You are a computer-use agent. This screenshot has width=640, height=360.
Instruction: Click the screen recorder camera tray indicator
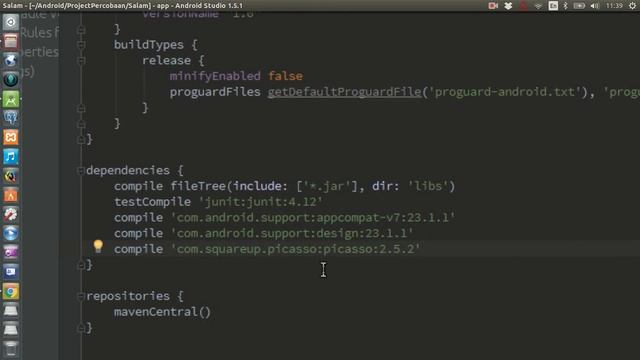tap(493, 6)
